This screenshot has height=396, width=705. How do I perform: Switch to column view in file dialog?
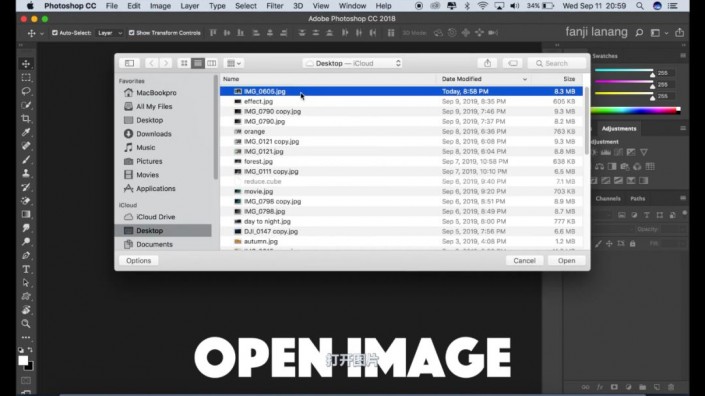pos(211,63)
